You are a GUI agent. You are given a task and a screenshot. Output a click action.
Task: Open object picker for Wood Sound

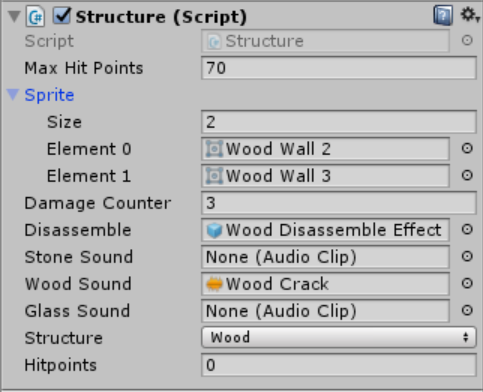(467, 283)
